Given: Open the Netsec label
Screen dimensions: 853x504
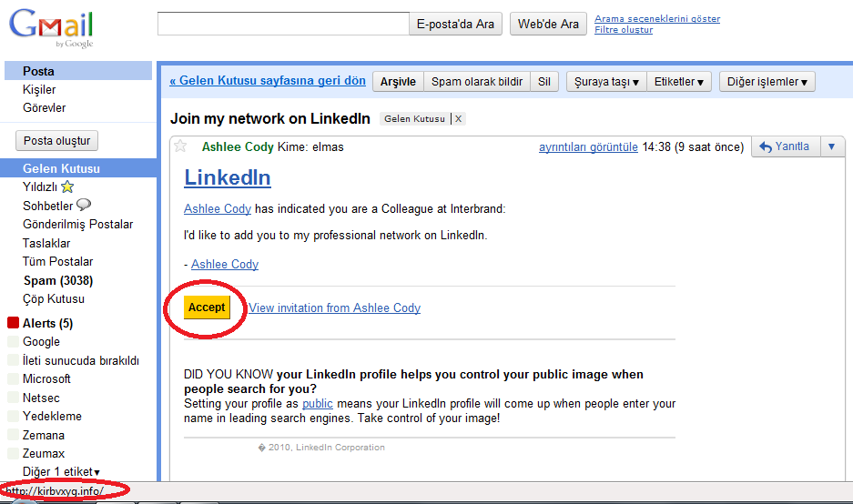Looking at the screenshot, I should pyautogui.click(x=41, y=398).
